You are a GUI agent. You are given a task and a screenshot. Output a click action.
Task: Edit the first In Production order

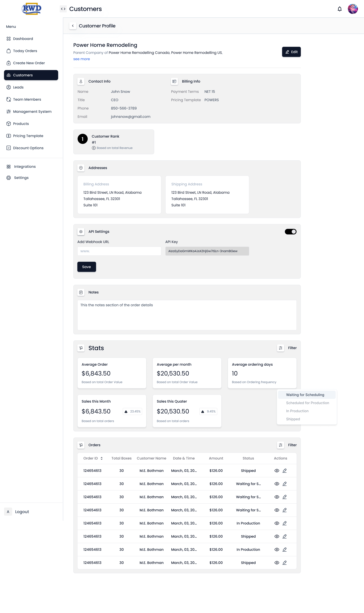pos(285,523)
